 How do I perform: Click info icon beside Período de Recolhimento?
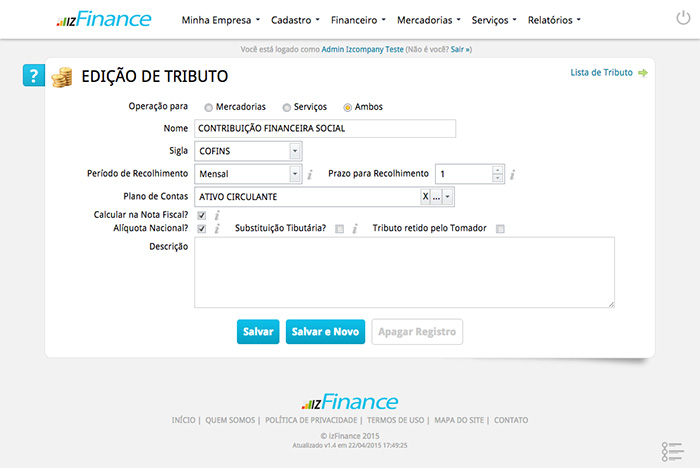310,174
